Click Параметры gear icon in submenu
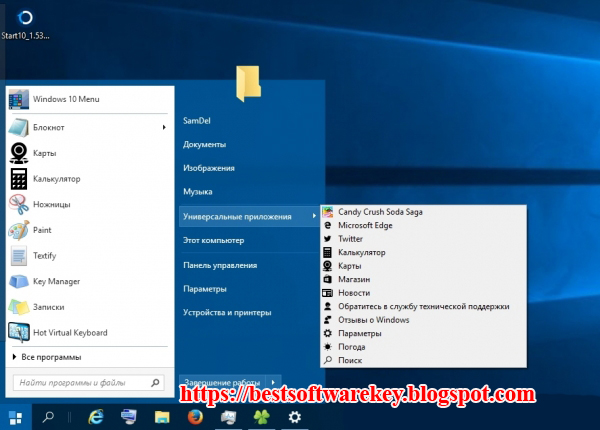The image size is (600, 430). pyautogui.click(x=328, y=333)
